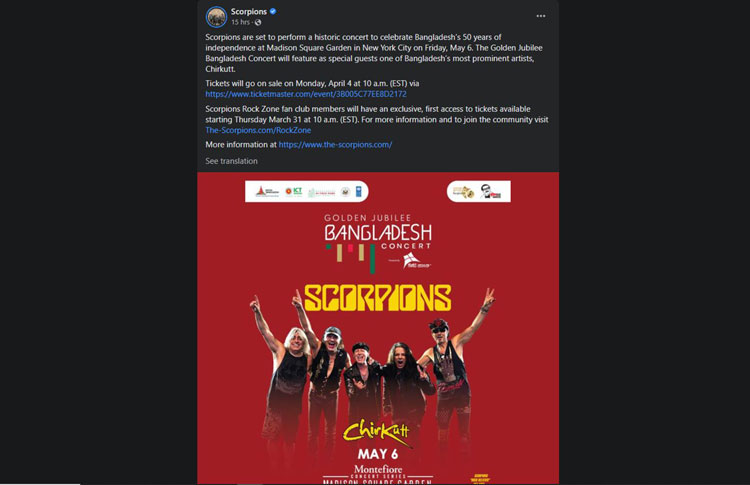Image resolution: width=750 pixels, height=485 pixels.
Task: Click the MAY 6 date text
Action: (x=378, y=454)
